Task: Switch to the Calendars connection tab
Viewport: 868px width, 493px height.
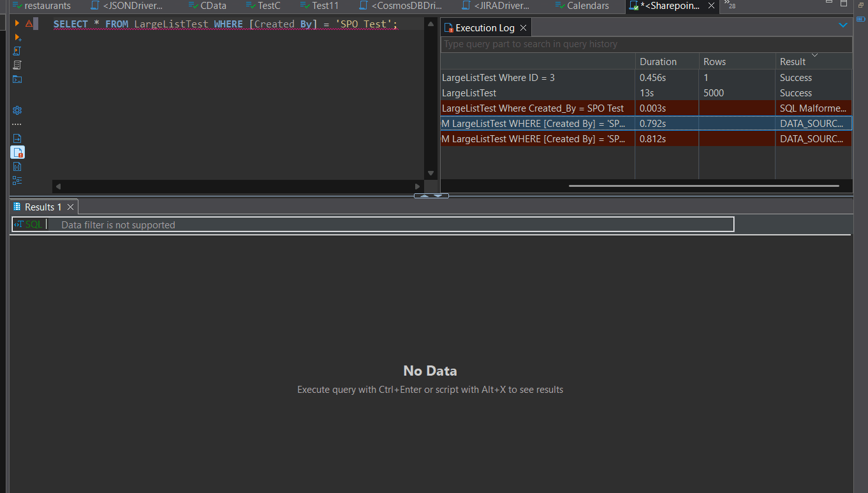Action: 581,6
